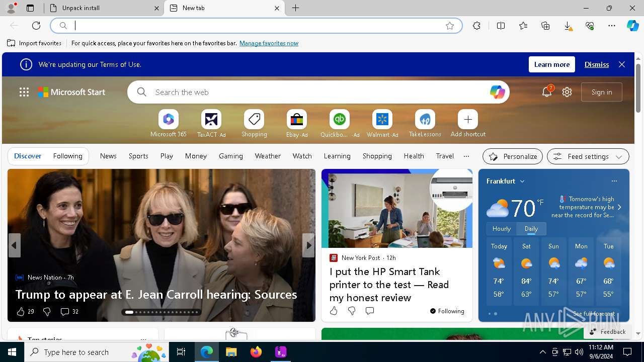Image resolution: width=644 pixels, height=362 pixels.
Task: Select the Discover feed tab
Action: click(x=28, y=156)
